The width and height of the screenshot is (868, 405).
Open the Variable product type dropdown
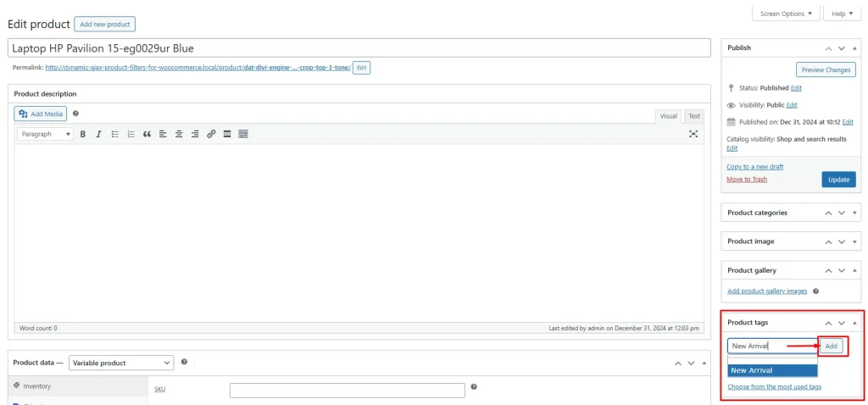click(x=121, y=363)
